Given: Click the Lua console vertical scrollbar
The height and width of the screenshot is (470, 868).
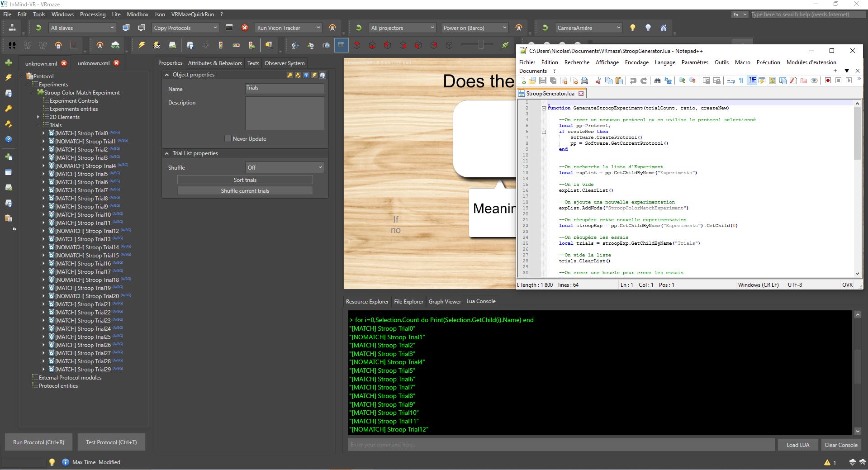Looking at the screenshot, I should (x=858, y=373).
